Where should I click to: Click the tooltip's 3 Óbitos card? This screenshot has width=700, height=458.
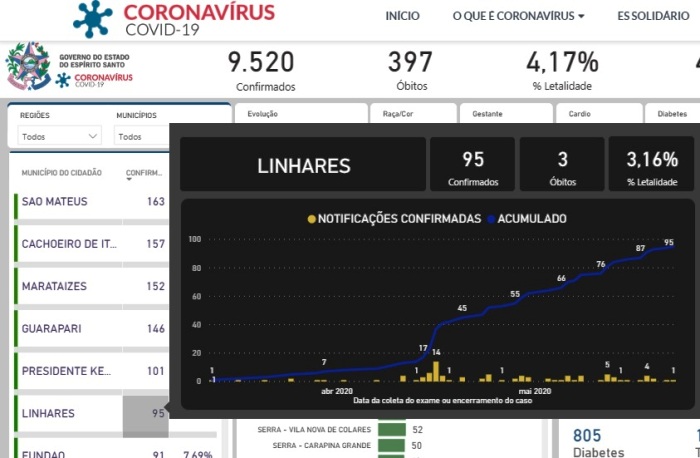click(562, 164)
